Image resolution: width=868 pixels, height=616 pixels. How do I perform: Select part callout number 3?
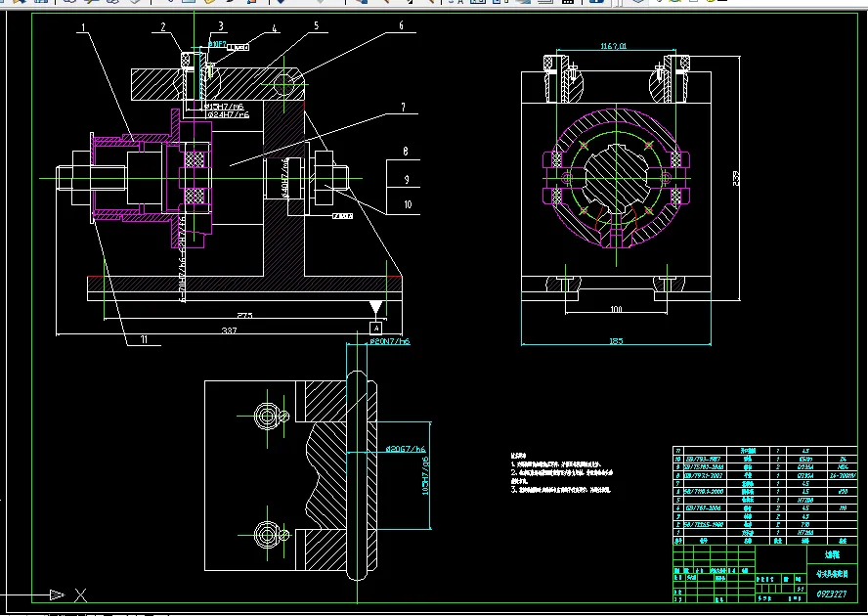click(x=221, y=26)
